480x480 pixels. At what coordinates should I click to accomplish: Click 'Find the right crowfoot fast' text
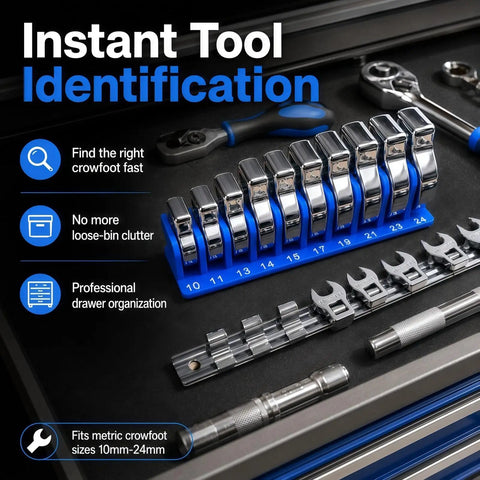pyautogui.click(x=108, y=160)
